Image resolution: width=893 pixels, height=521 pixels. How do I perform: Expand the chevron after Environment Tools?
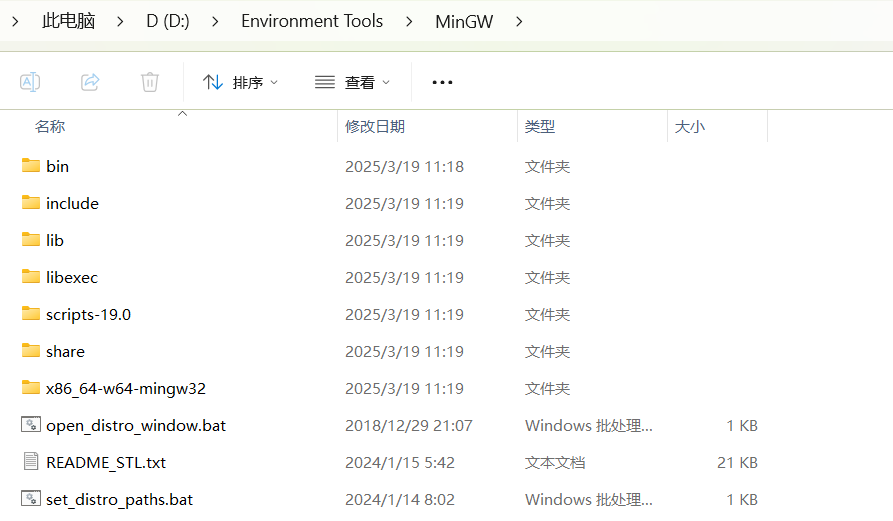[x=409, y=21]
